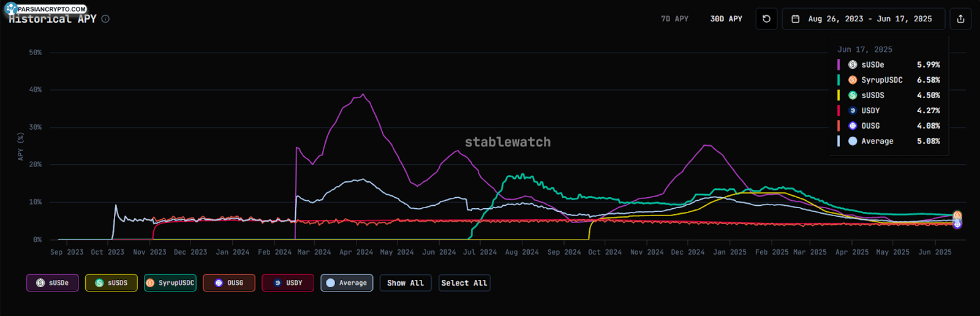Click the reset refresh icon button

[x=766, y=19]
